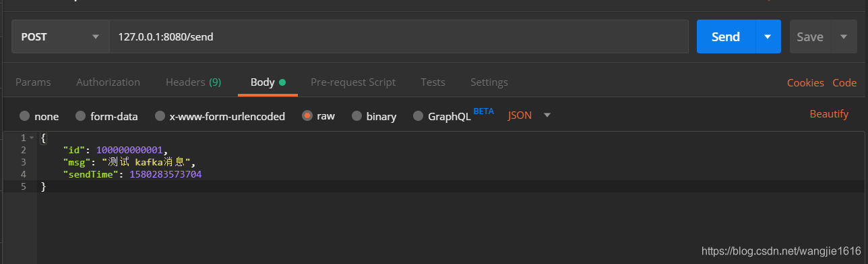The height and width of the screenshot is (264, 868).
Task: Click the Save button
Action: 810,36
